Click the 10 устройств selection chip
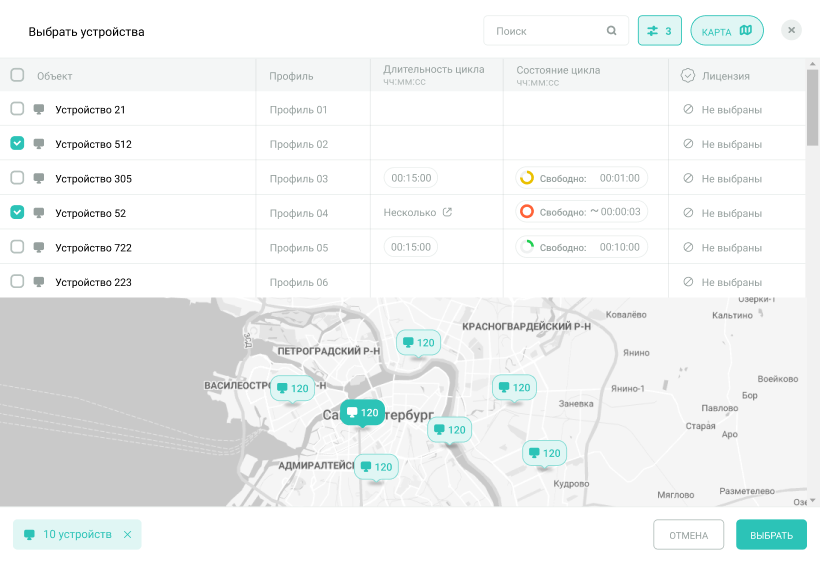This screenshot has height=562, width=820. [x=77, y=534]
